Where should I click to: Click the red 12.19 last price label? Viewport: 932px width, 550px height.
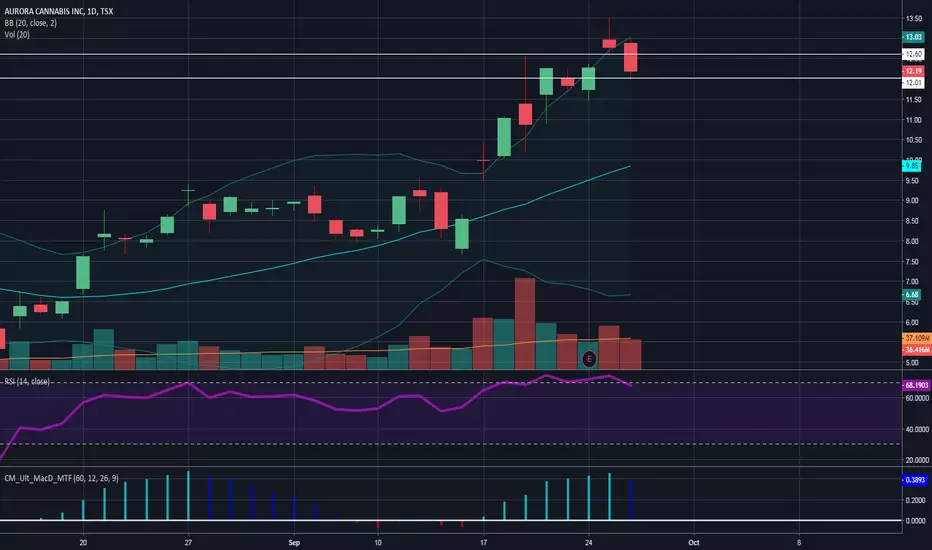tap(913, 71)
